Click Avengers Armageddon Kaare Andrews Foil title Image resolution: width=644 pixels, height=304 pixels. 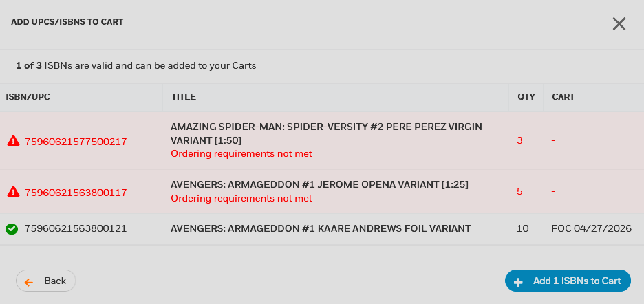coord(321,229)
